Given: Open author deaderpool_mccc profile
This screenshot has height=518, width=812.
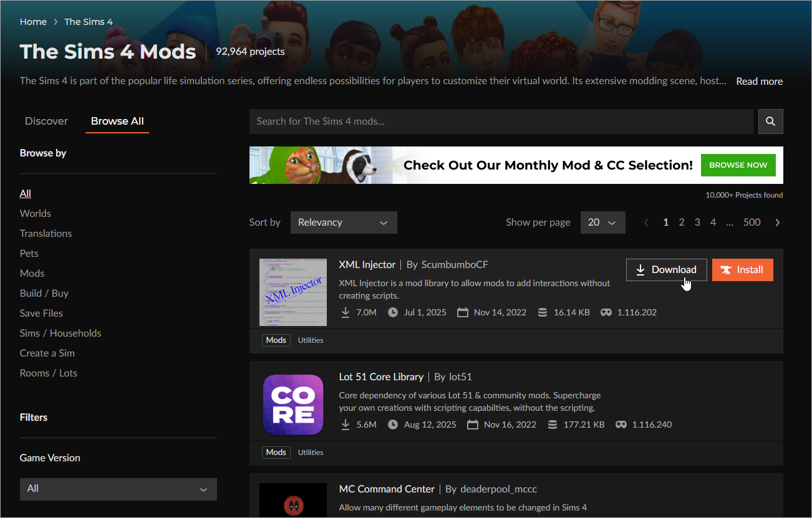Looking at the screenshot, I should 498,489.
